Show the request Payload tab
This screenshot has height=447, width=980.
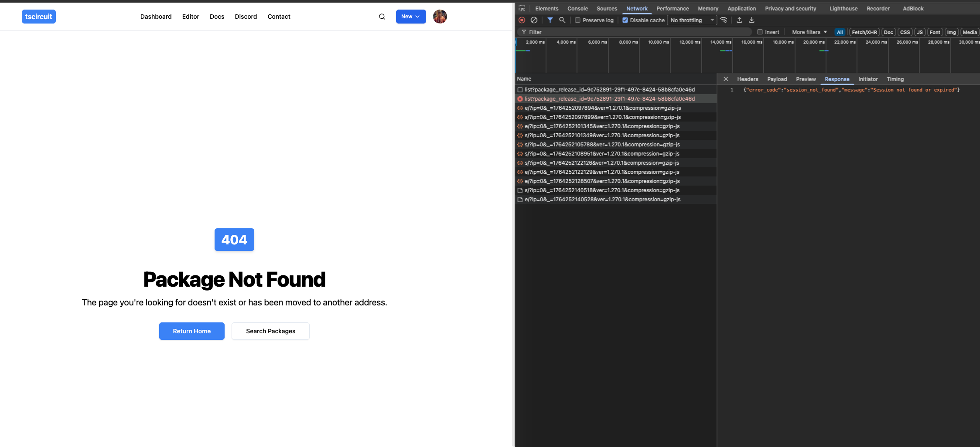[x=777, y=79]
